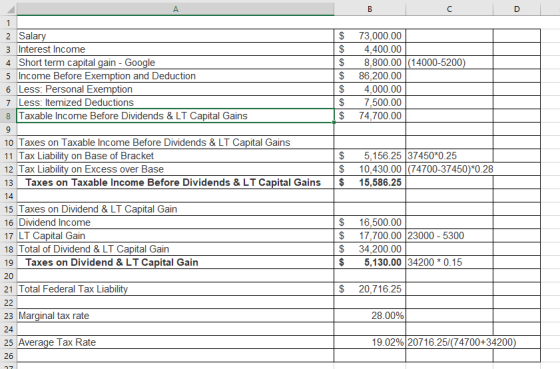
Task: Select the 5,130.00 tax amount cell
Action: coord(370,262)
